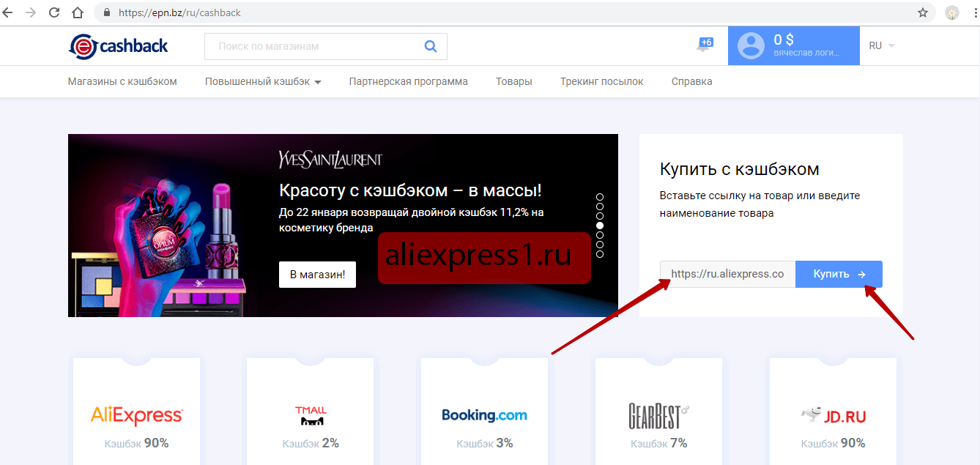Select the fifth banner slide dot

[x=600, y=235]
